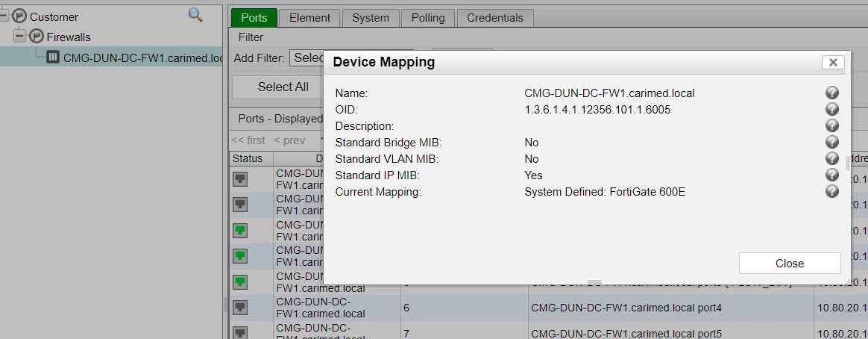The image size is (868, 339).
Task: Click the search magnifier icon in tree panel
Action: [195, 15]
